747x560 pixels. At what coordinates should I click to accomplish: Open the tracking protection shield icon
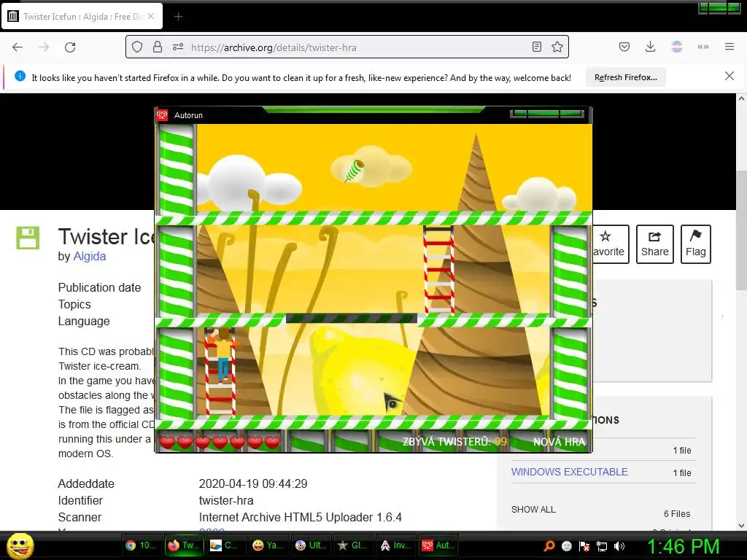pos(137,47)
